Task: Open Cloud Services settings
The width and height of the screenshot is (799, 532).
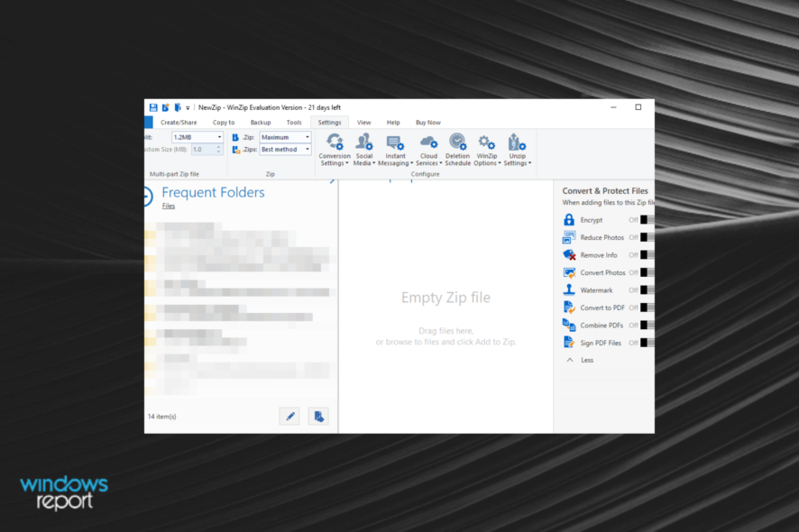Action: (x=428, y=150)
